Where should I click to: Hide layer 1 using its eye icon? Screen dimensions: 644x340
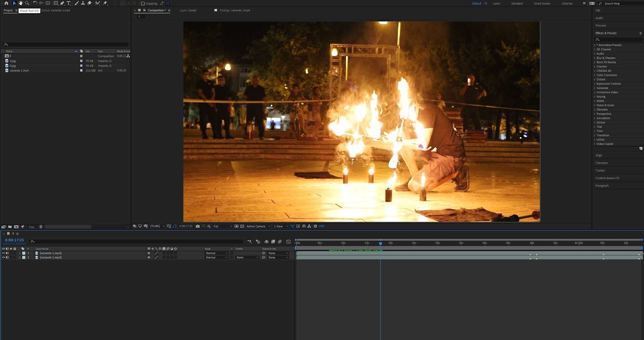[4, 253]
